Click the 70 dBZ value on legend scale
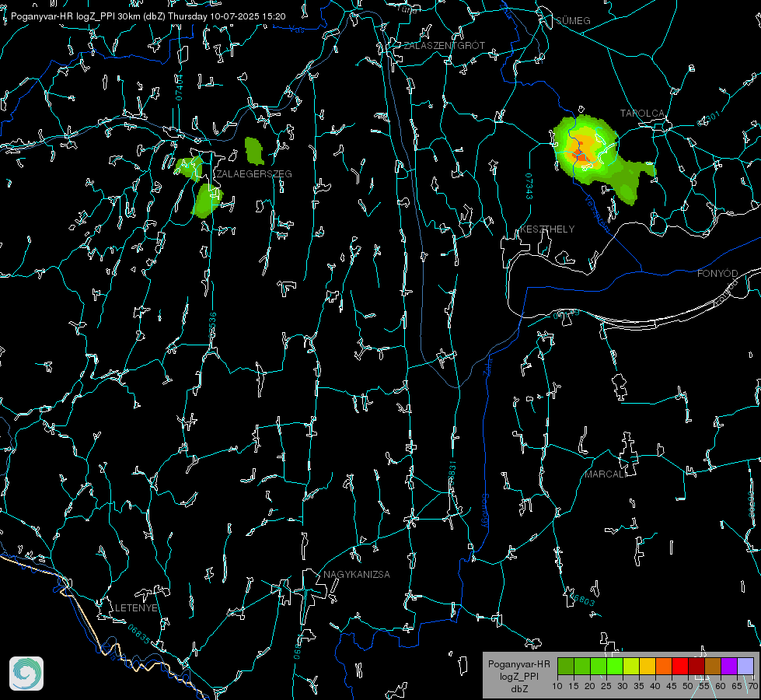Image resolution: width=761 pixels, height=700 pixels. point(753,686)
